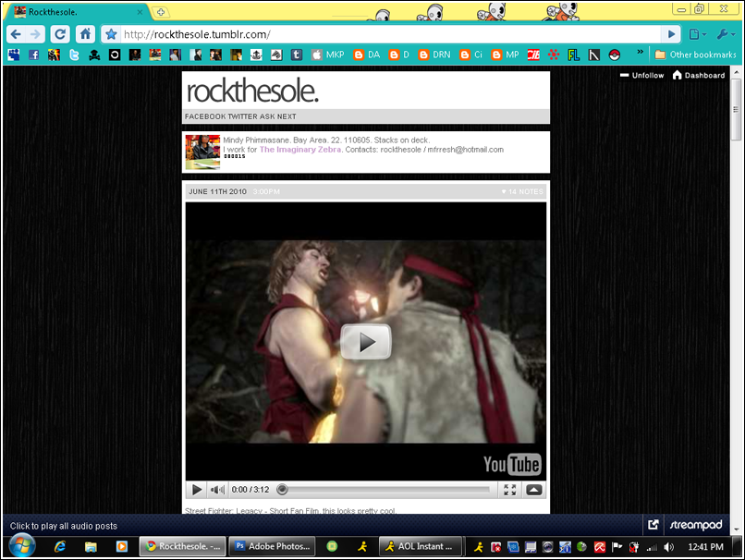Pop out the Streampad player
This screenshot has height=560, width=745.
tap(653, 525)
